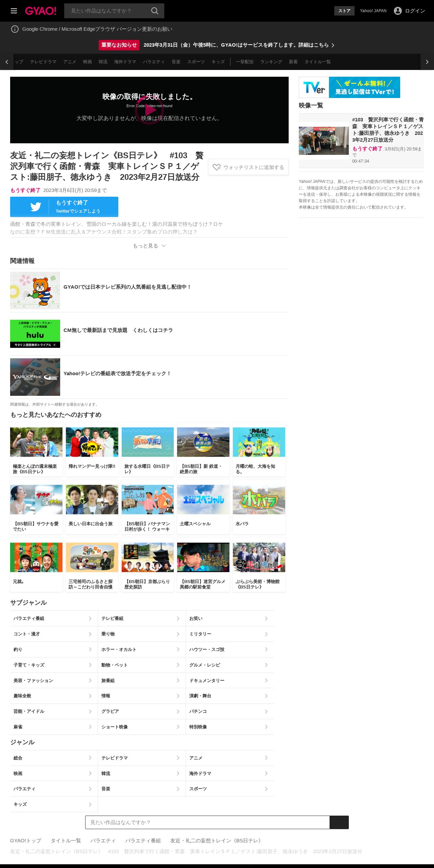
Task: Focus the bottom search field
Action: 208,822
